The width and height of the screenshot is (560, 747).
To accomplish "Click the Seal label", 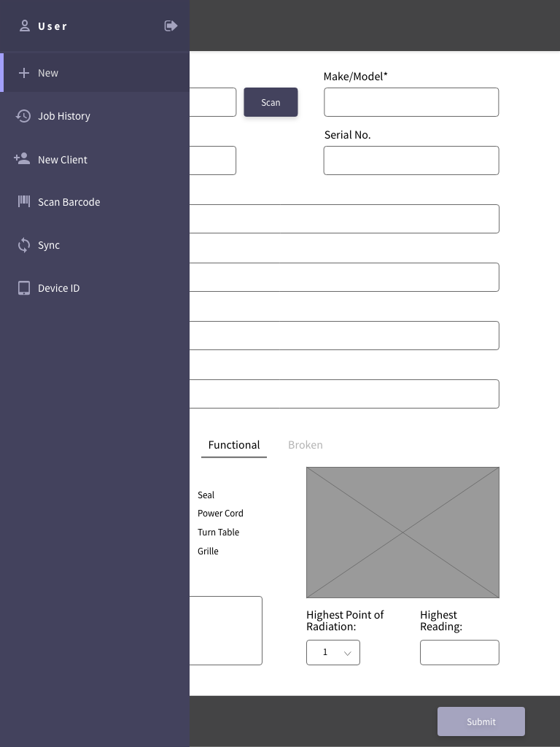I will pos(206,495).
